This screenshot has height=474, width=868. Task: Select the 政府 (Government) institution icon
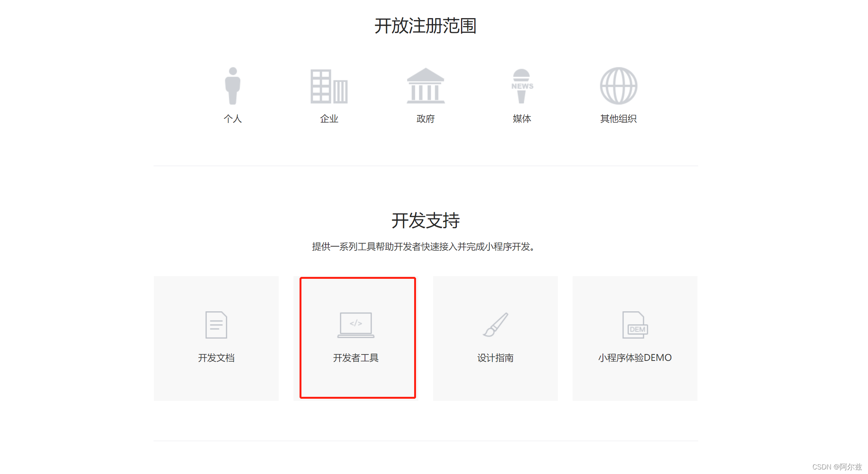[x=425, y=86]
